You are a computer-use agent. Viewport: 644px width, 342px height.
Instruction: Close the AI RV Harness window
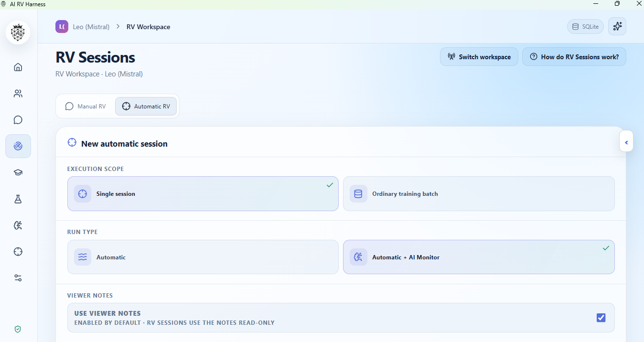(639, 4)
